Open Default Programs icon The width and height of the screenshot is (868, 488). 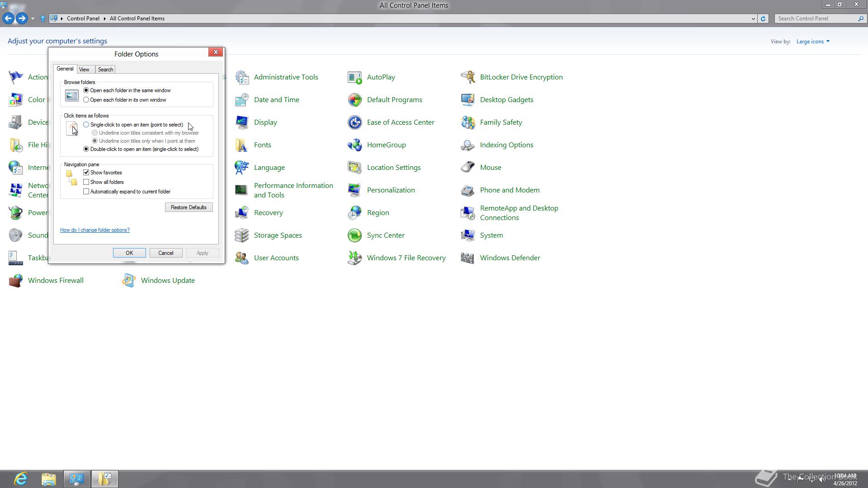tap(355, 100)
